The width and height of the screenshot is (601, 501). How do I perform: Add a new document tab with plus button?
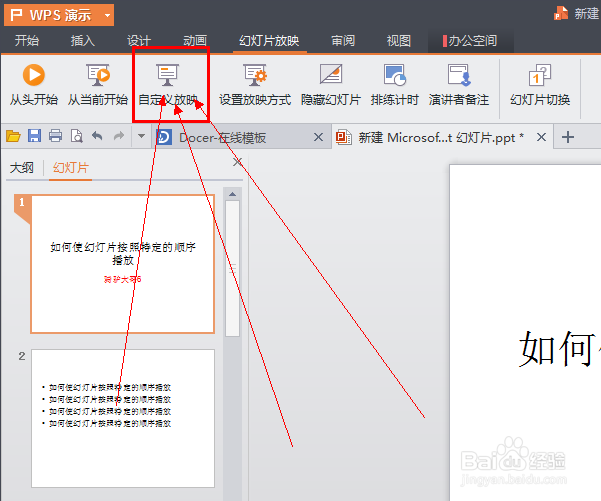click(x=568, y=137)
